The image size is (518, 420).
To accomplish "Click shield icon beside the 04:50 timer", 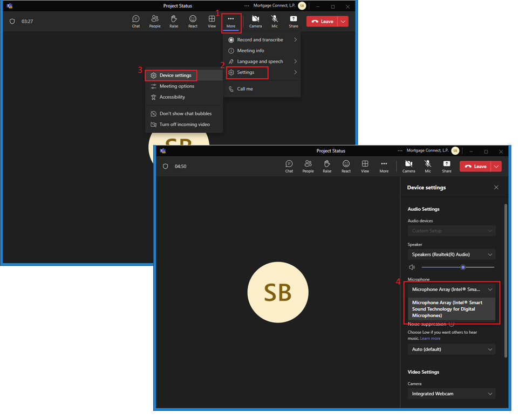I will (165, 167).
